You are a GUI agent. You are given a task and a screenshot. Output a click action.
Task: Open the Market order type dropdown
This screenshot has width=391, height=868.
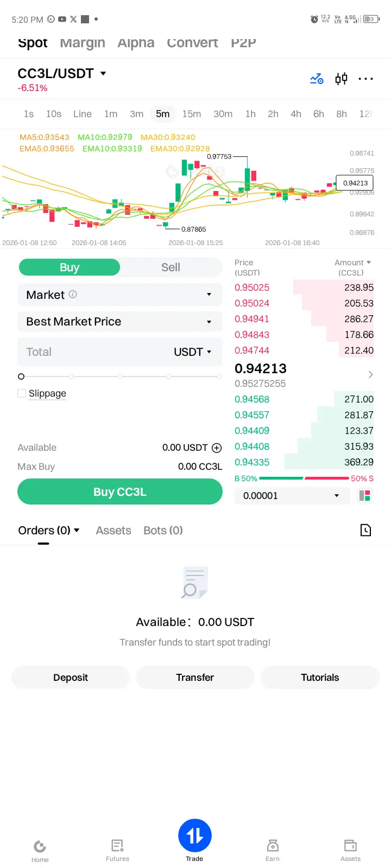coord(120,295)
